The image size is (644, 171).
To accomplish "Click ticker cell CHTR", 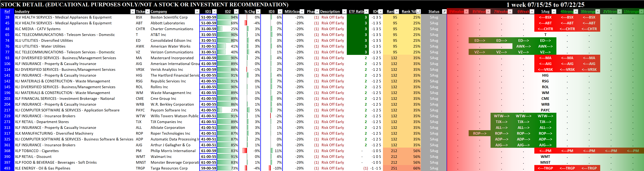I will [x=140, y=29].
